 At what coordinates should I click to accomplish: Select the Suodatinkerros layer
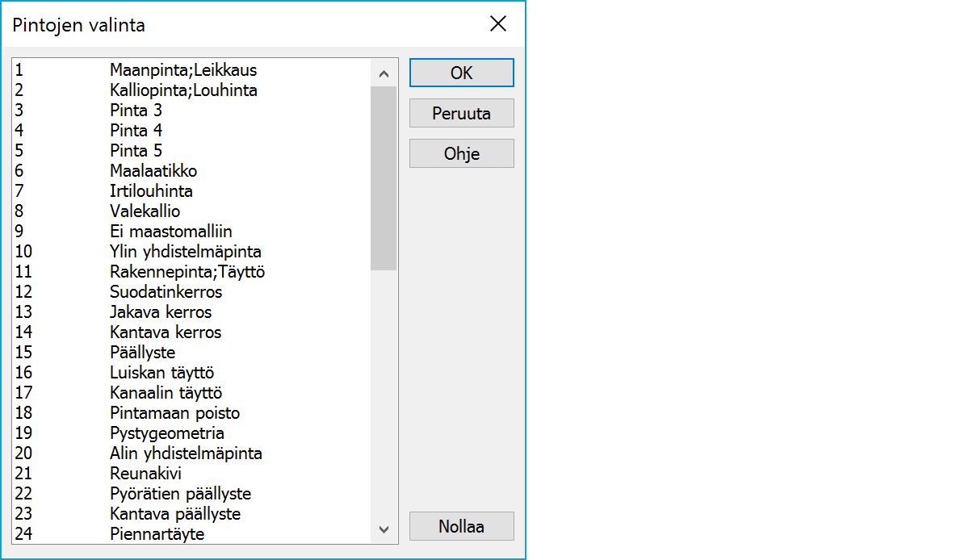[166, 292]
